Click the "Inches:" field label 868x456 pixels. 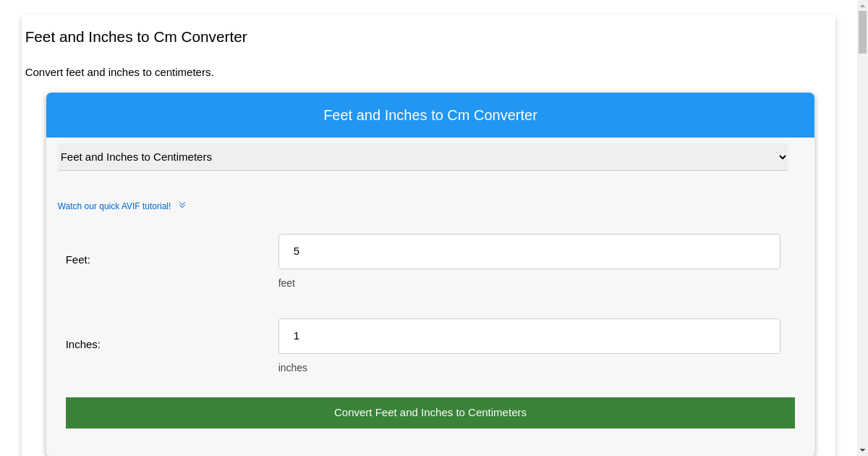[x=82, y=345]
